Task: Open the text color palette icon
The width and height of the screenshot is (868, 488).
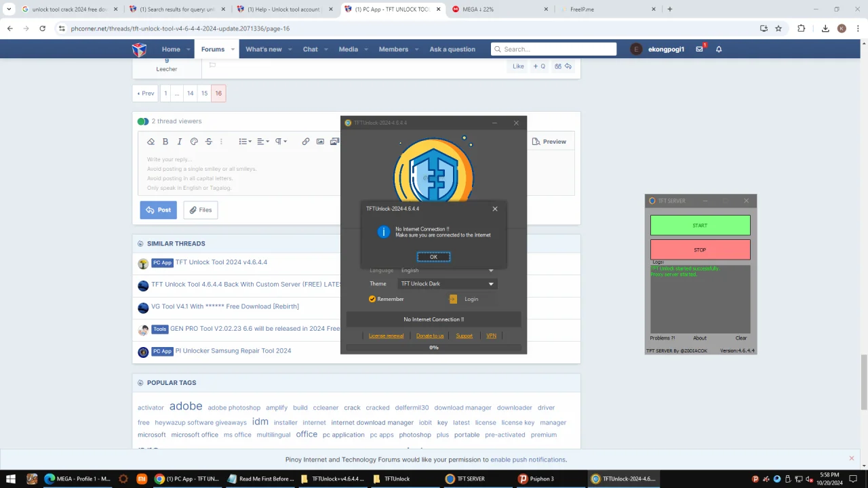Action: 194,142
